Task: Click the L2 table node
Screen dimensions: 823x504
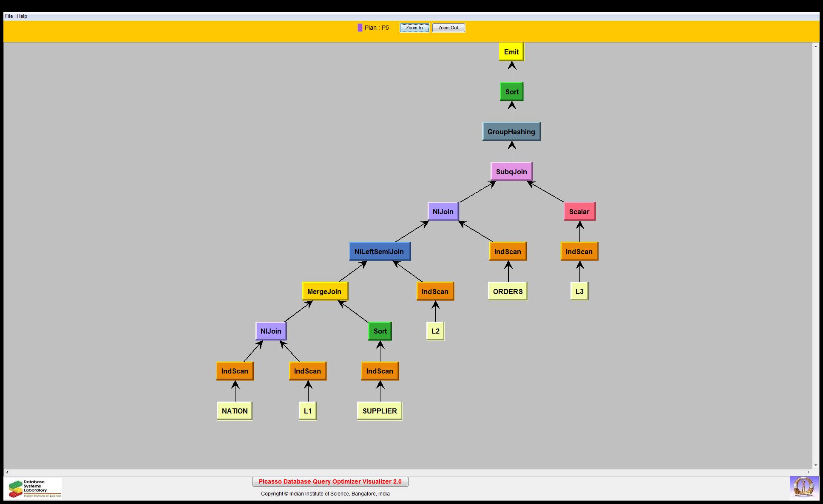Action: [x=435, y=331]
